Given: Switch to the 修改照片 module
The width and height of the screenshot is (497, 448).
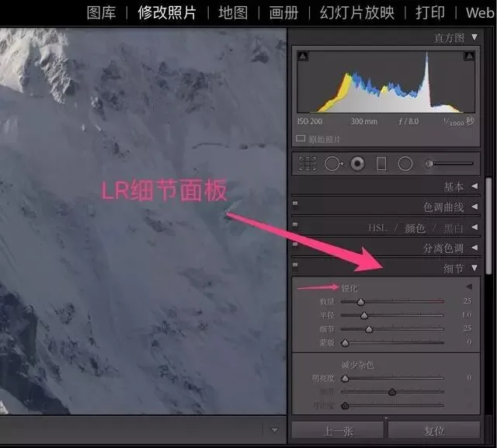Looking at the screenshot, I should pyautogui.click(x=167, y=13).
